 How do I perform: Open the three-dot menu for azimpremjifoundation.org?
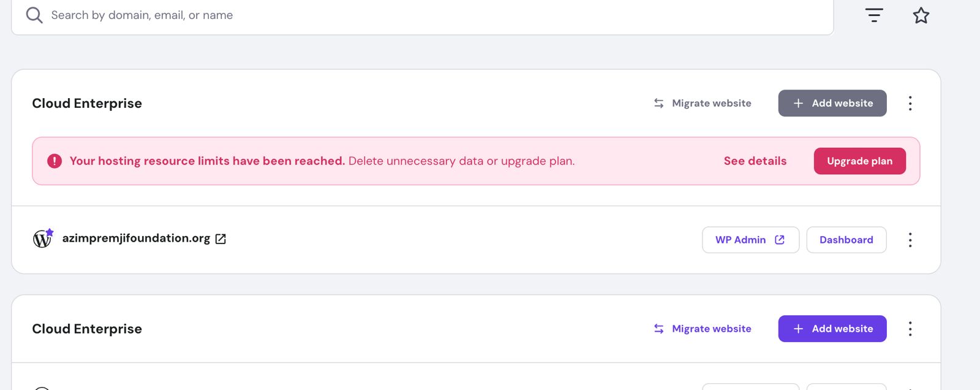pyautogui.click(x=910, y=240)
